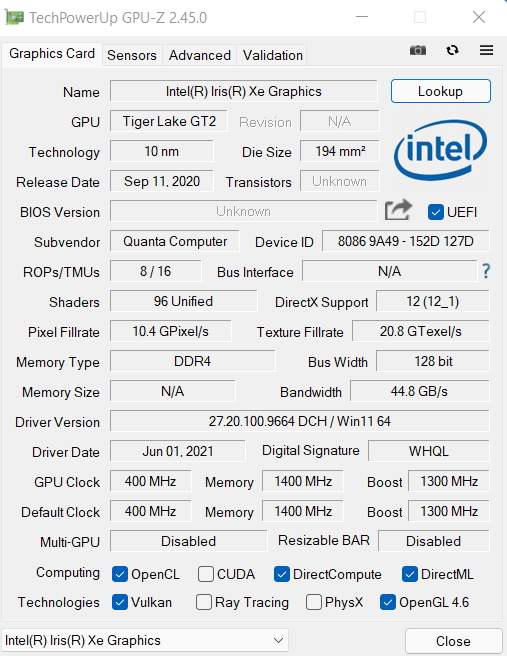
Task: Click the refresh icon in the toolbar
Action: [x=452, y=51]
